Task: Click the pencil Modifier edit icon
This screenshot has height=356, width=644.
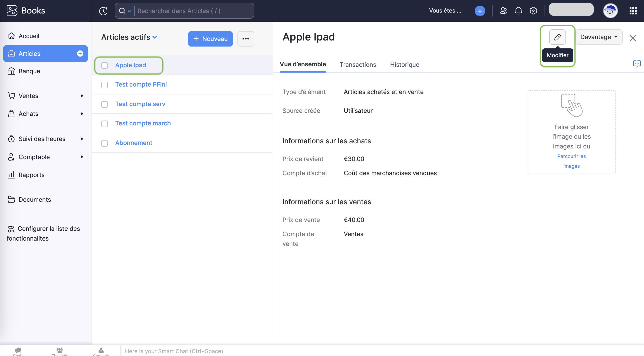Action: (x=557, y=37)
